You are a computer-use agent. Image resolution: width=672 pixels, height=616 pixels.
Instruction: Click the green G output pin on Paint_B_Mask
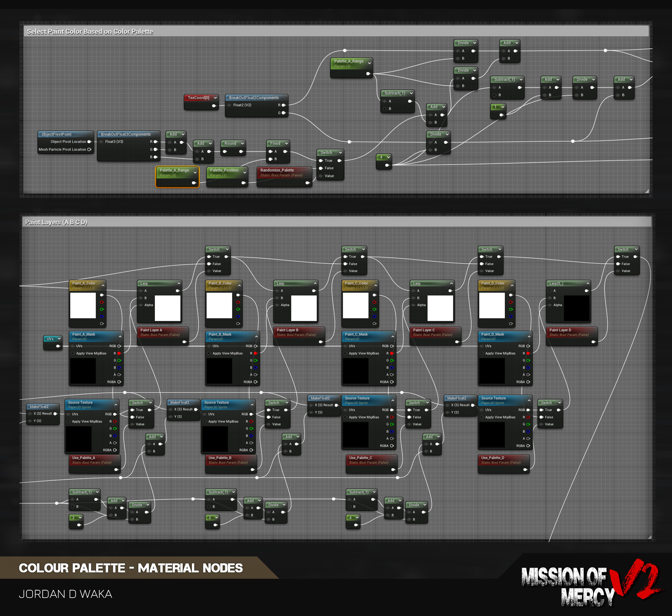pos(255,360)
